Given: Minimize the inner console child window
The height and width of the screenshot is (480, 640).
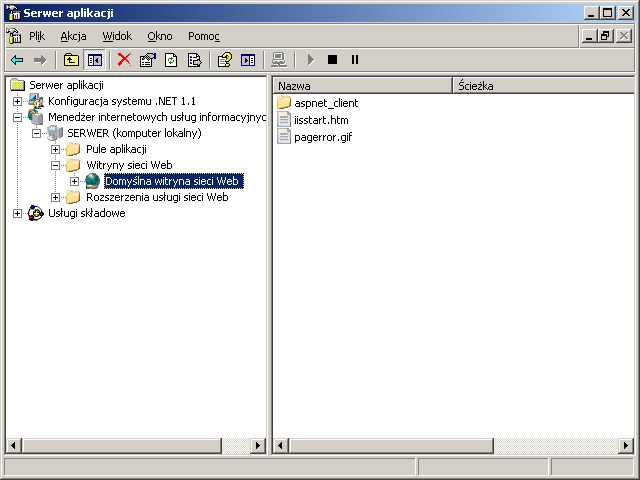Looking at the screenshot, I should coord(589,36).
